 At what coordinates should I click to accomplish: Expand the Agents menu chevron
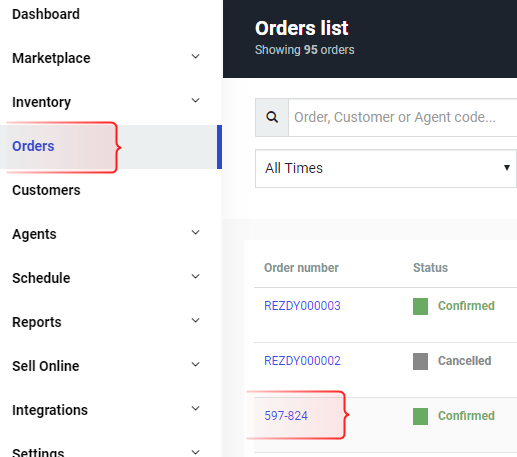tap(196, 233)
